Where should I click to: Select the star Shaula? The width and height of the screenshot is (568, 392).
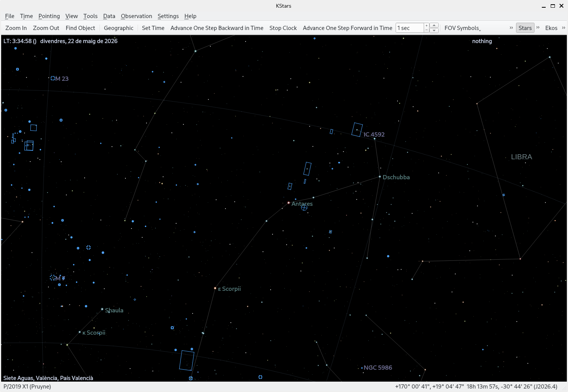click(x=102, y=309)
